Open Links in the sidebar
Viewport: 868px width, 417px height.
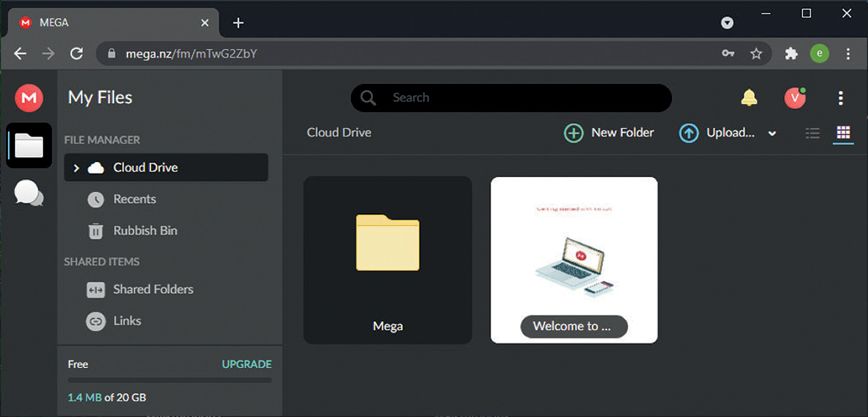point(127,321)
